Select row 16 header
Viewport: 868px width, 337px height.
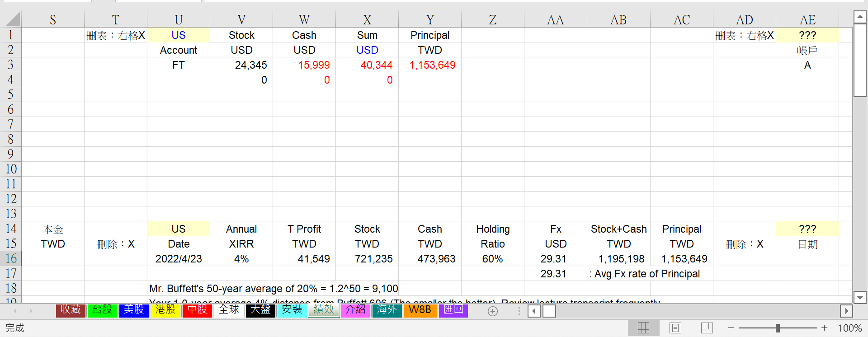click(x=11, y=258)
